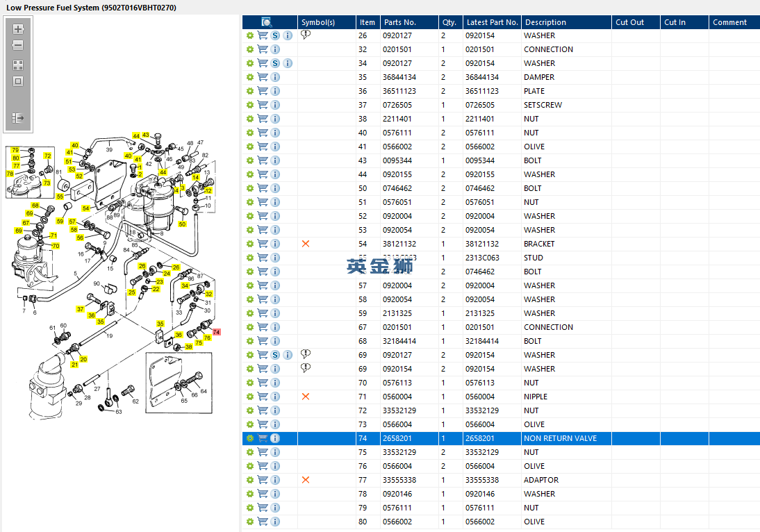This screenshot has width=760, height=532.
Task: Click the NON RETURN VALVE description cell
Action: [566, 438]
